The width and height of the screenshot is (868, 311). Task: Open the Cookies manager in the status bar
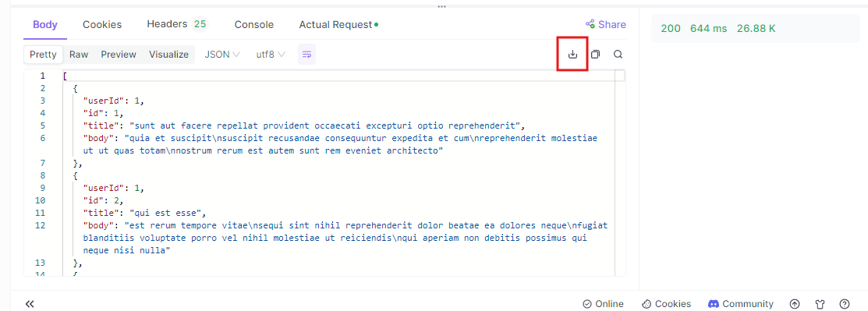tap(666, 304)
